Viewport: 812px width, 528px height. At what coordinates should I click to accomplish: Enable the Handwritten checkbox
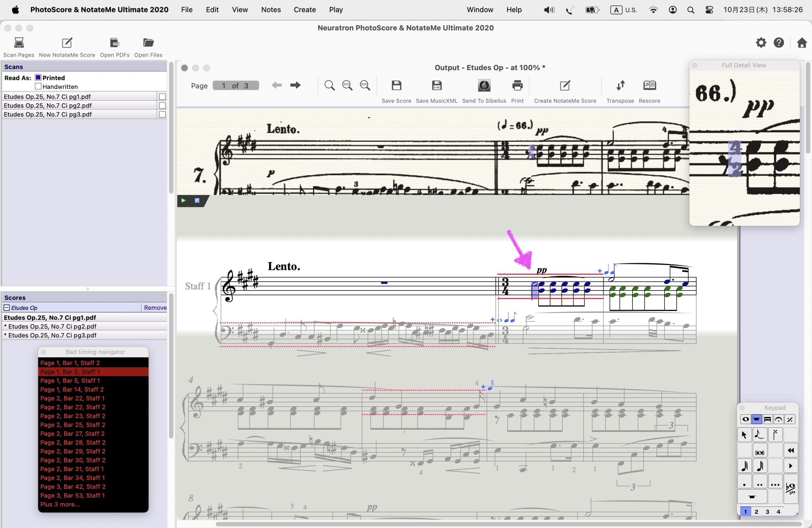(x=38, y=87)
